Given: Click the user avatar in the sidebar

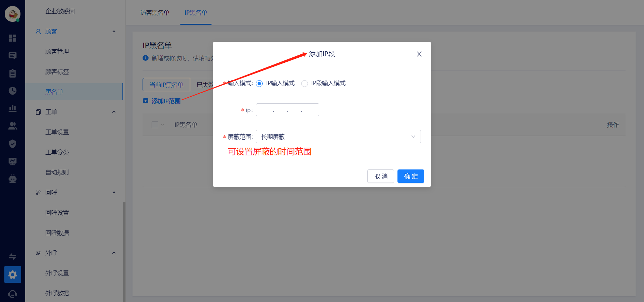Looking at the screenshot, I should 12,14.
